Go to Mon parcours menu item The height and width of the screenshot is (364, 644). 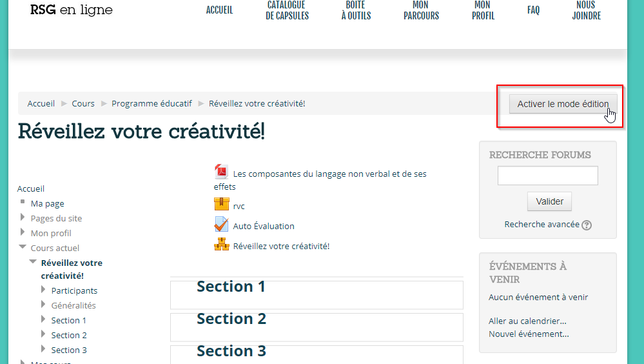point(421,10)
